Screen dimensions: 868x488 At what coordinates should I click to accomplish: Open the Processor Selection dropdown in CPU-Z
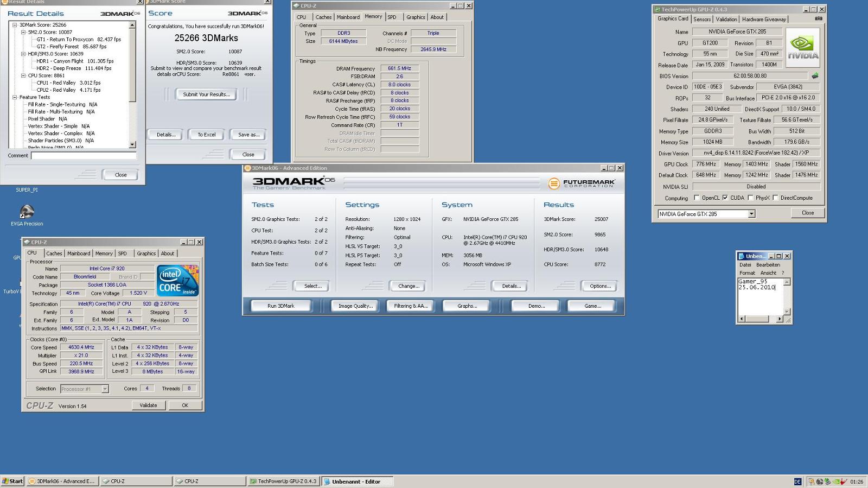[x=105, y=389]
